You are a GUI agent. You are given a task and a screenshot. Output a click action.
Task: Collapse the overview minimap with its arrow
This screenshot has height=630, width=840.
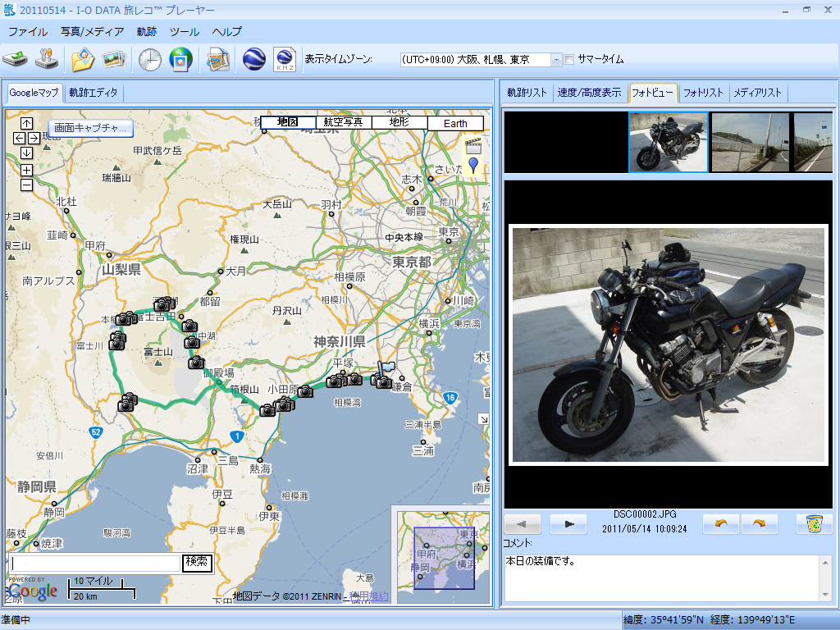point(484,419)
